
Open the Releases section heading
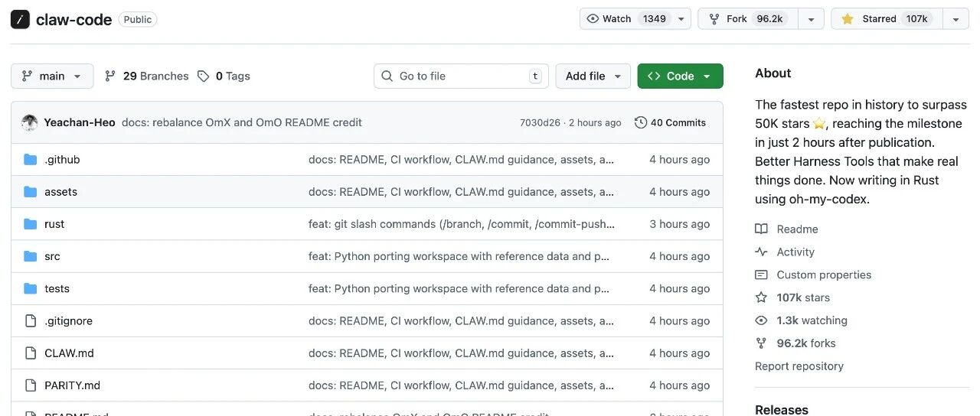pos(782,409)
